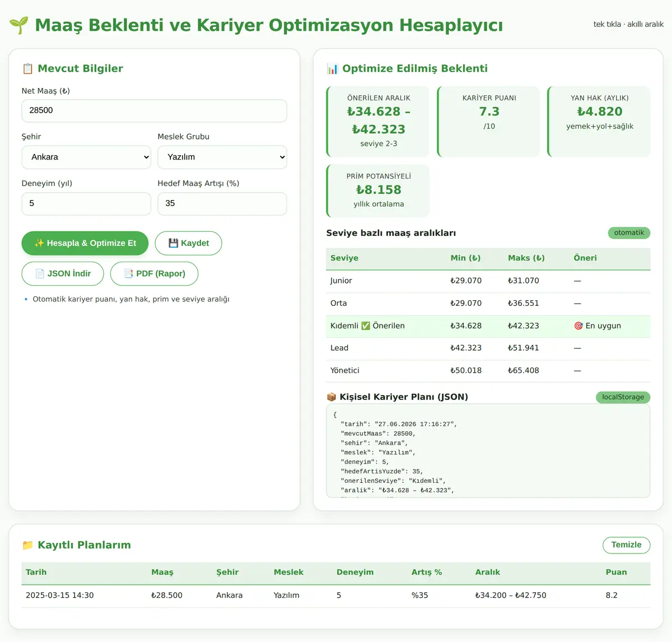Click the ₺31.070 value in Junior row
This screenshot has width=672, height=642.
523,281
